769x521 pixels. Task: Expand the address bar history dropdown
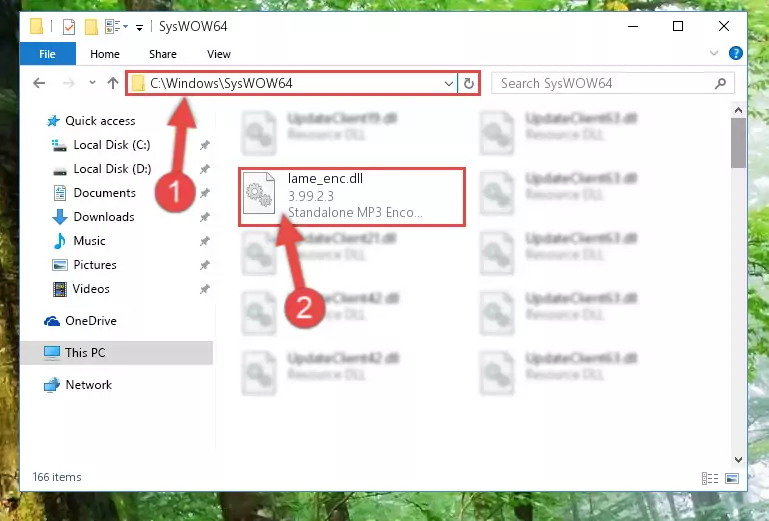tap(448, 83)
